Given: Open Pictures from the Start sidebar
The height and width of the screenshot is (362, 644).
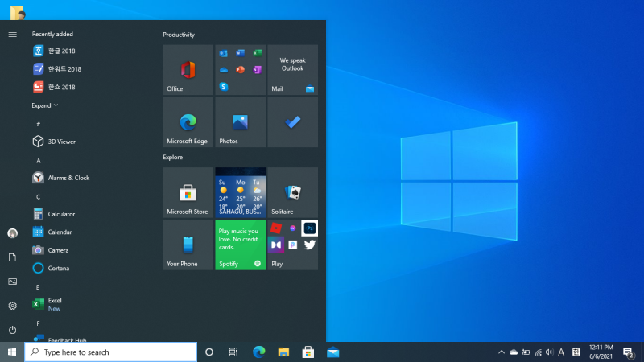Looking at the screenshot, I should pyautogui.click(x=12, y=282).
